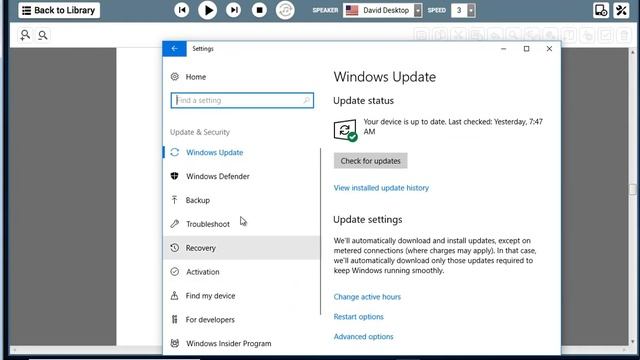
Task: Click the 'Update settings' heading
Action: tap(367, 220)
